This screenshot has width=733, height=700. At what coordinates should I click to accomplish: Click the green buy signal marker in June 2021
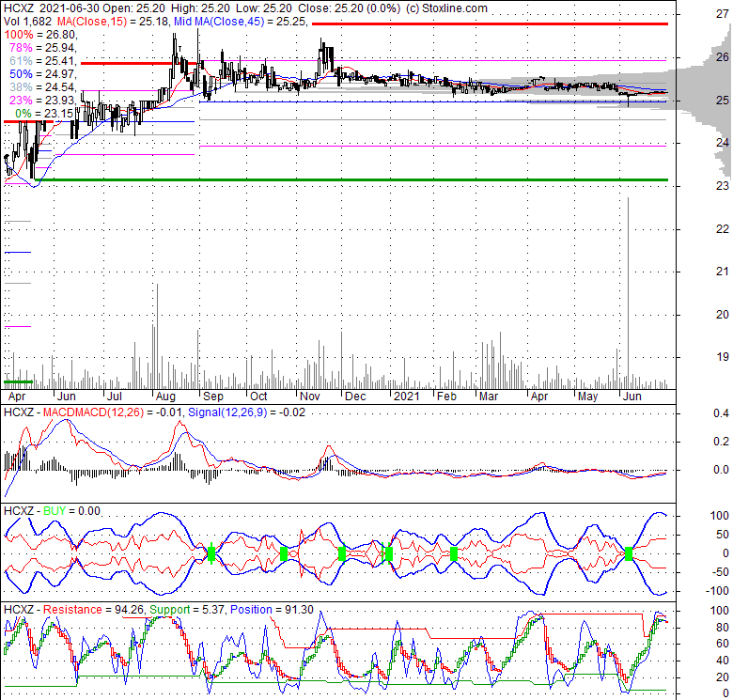[629, 554]
